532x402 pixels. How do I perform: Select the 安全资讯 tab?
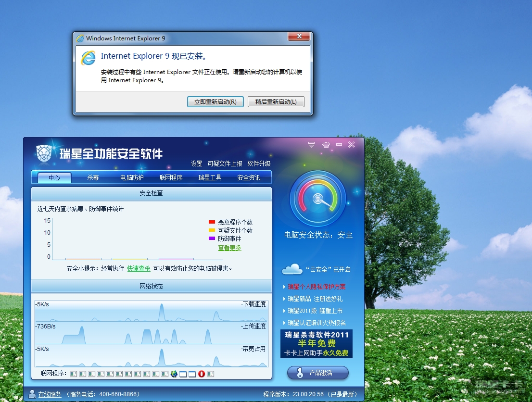tap(249, 177)
